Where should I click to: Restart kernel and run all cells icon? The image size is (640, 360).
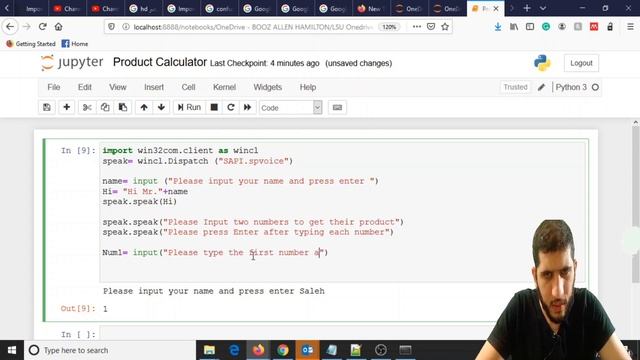(247, 107)
